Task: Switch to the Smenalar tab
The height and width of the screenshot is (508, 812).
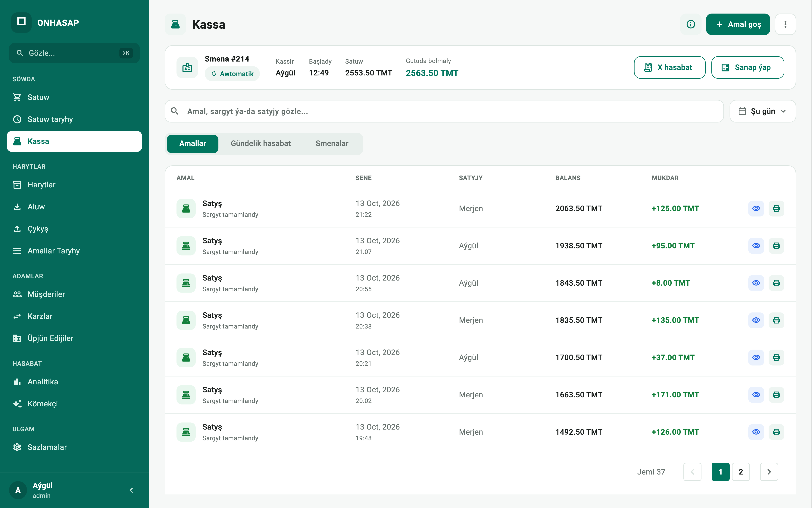Action: (332, 143)
